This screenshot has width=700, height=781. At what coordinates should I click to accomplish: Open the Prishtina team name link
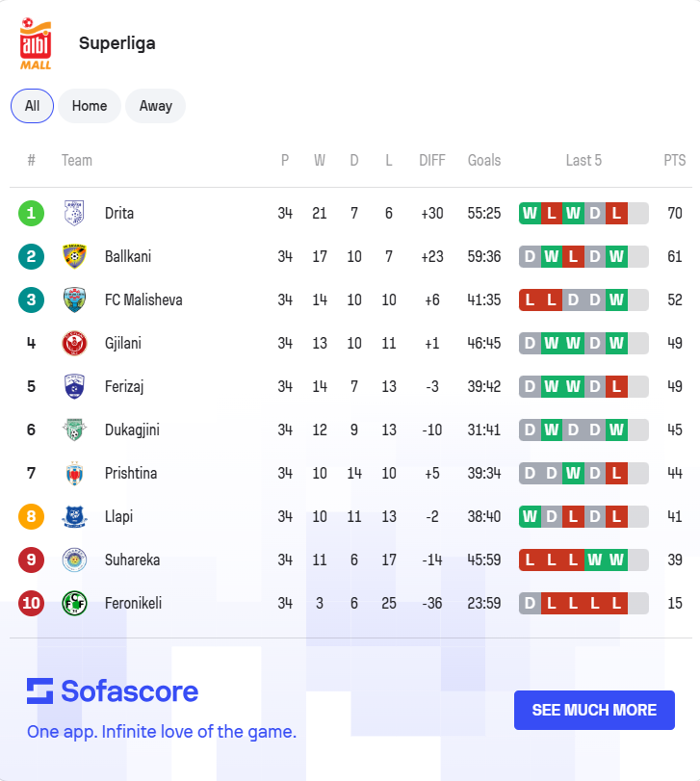pyautogui.click(x=131, y=473)
